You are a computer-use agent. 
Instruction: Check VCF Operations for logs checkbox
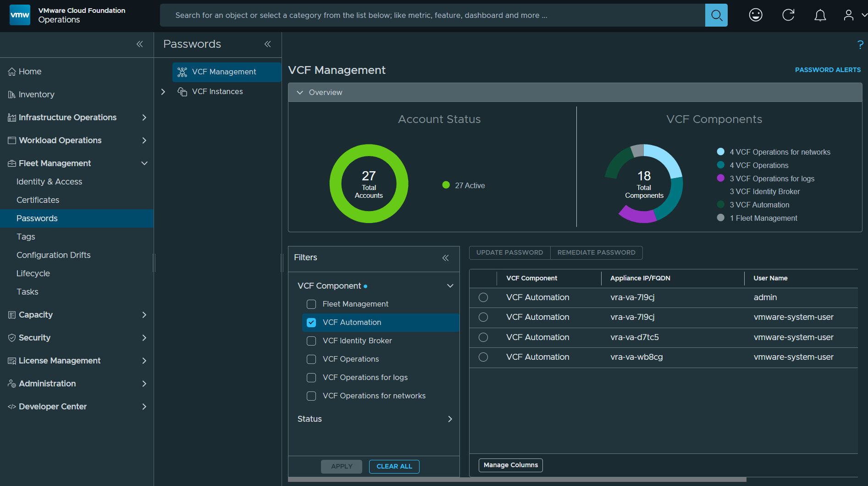pyautogui.click(x=311, y=378)
